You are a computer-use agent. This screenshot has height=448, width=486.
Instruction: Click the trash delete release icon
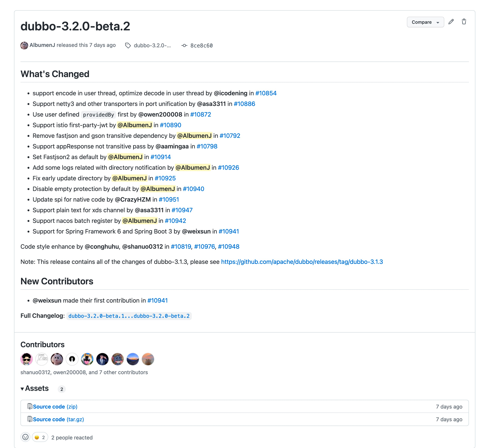click(x=464, y=22)
